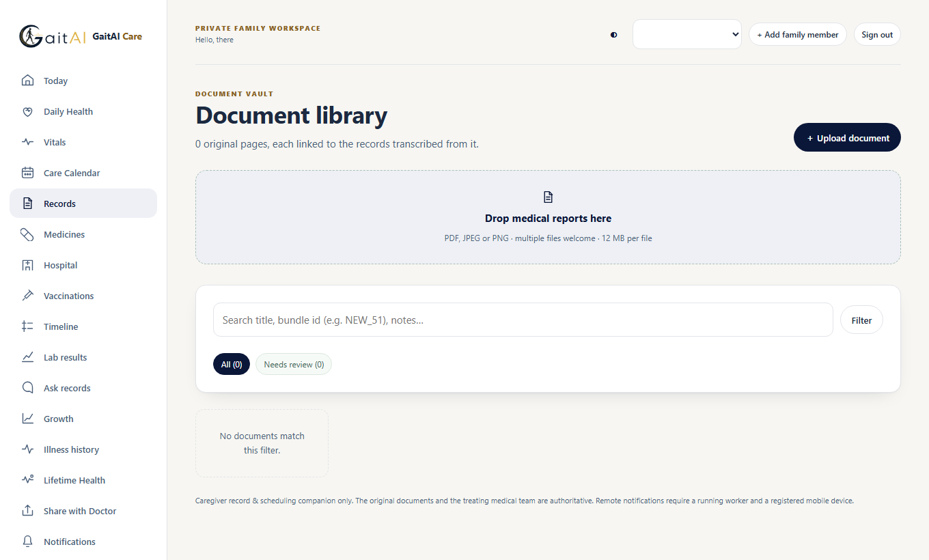This screenshot has width=929, height=560.
Task: Click the "GaitAI Care" brand text
Action: pos(117,36)
